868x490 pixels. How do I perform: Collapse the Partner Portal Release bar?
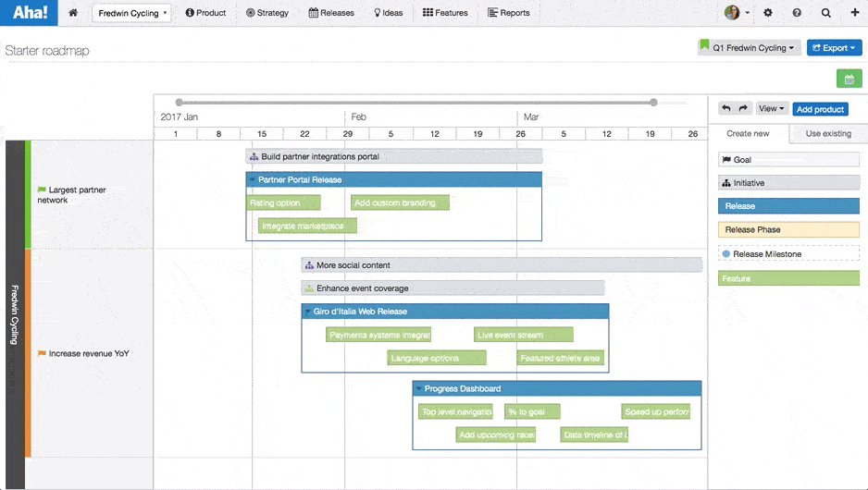click(x=253, y=179)
